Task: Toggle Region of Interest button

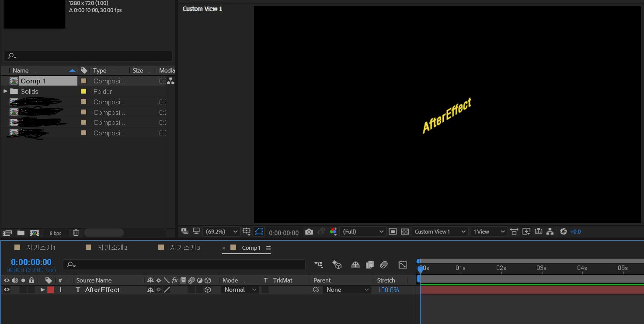Action: (393, 231)
